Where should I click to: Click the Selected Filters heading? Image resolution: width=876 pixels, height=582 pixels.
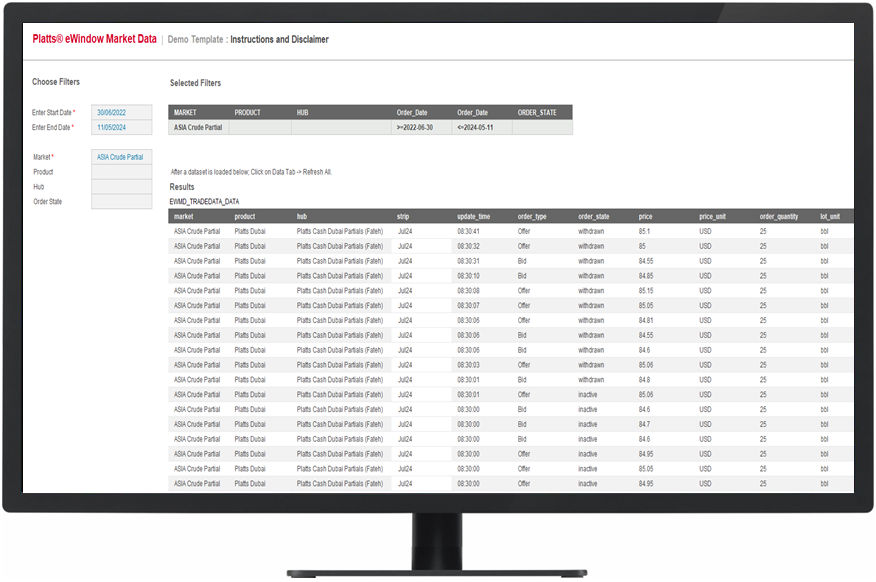pyautogui.click(x=196, y=83)
